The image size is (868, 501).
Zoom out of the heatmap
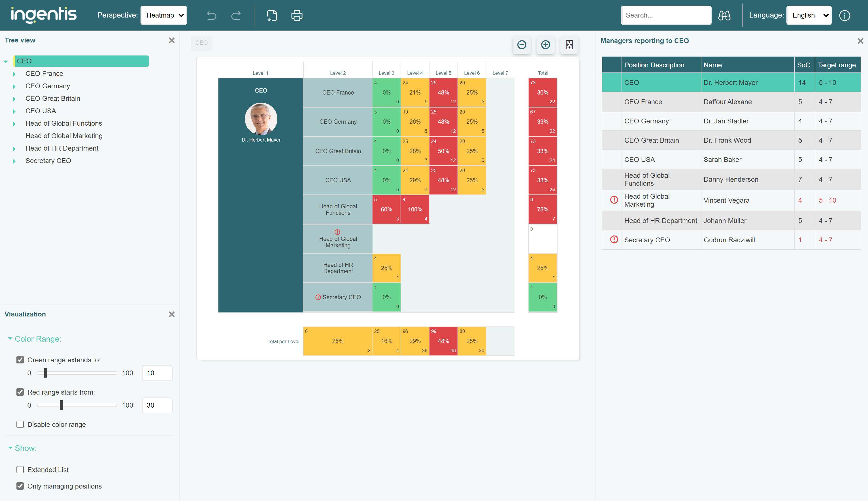coord(522,45)
